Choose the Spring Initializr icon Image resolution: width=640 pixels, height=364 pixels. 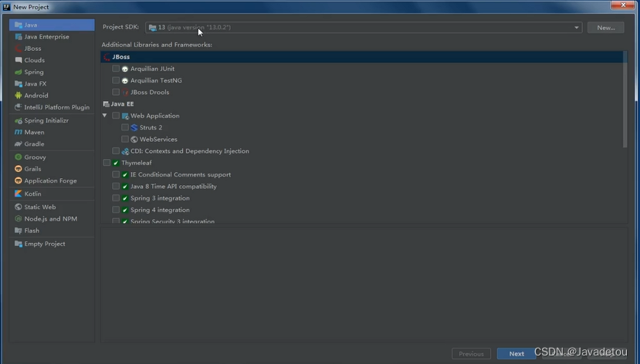pos(19,120)
